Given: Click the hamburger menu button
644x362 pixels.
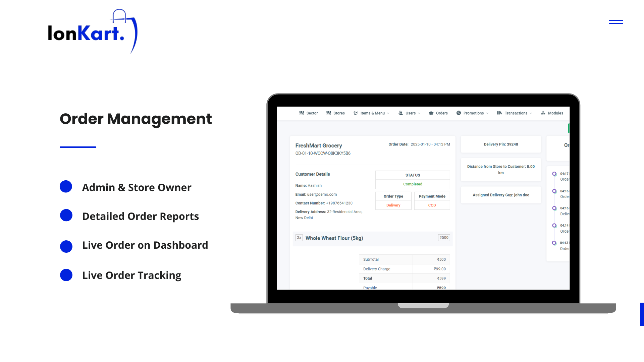Looking at the screenshot, I should point(616,22).
